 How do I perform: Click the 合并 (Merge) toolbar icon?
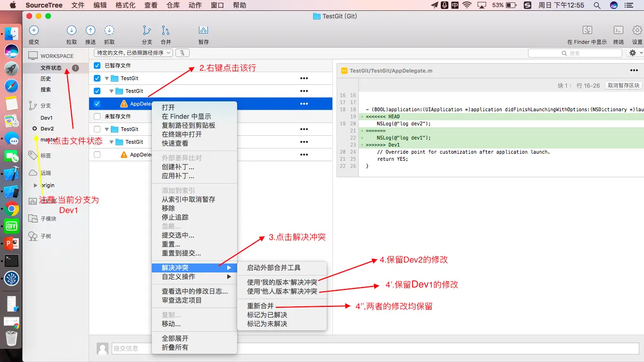click(x=166, y=30)
